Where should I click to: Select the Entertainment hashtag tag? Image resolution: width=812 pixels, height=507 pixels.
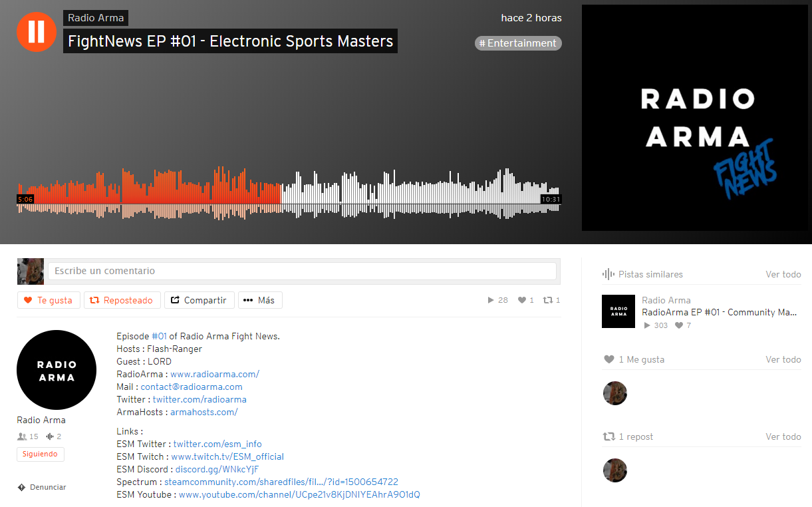tap(518, 43)
